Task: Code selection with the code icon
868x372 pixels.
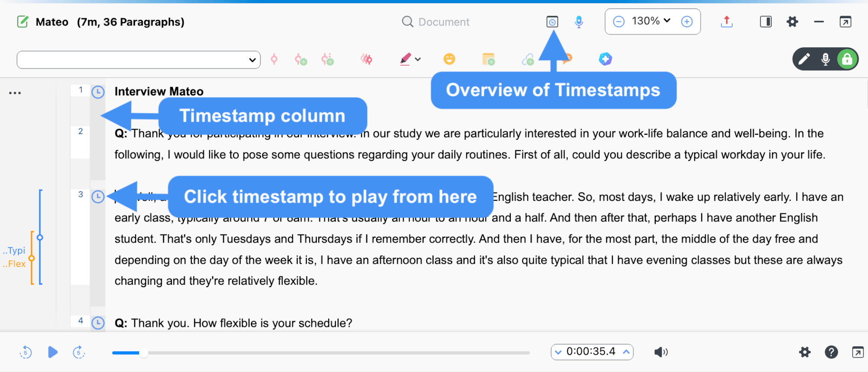Action: (274, 59)
